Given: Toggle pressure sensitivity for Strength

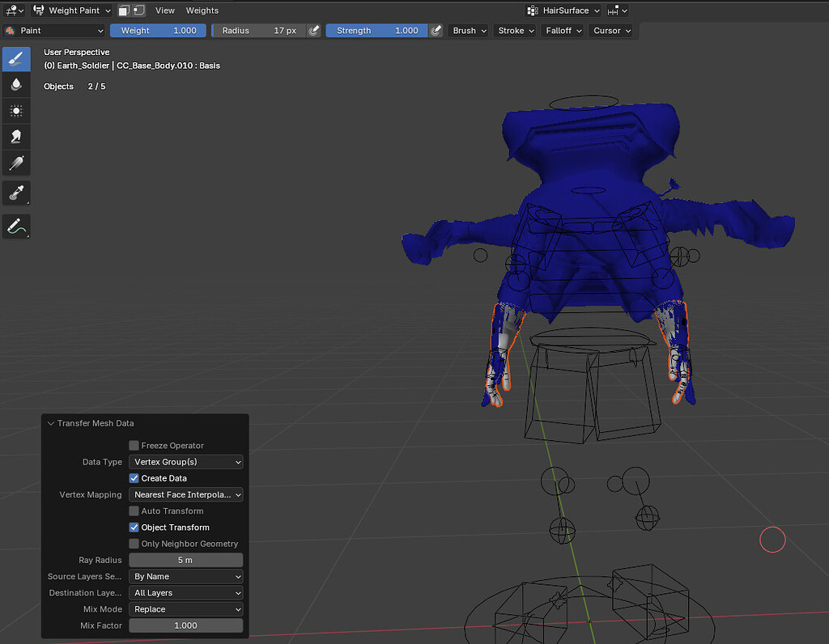Looking at the screenshot, I should 436,31.
